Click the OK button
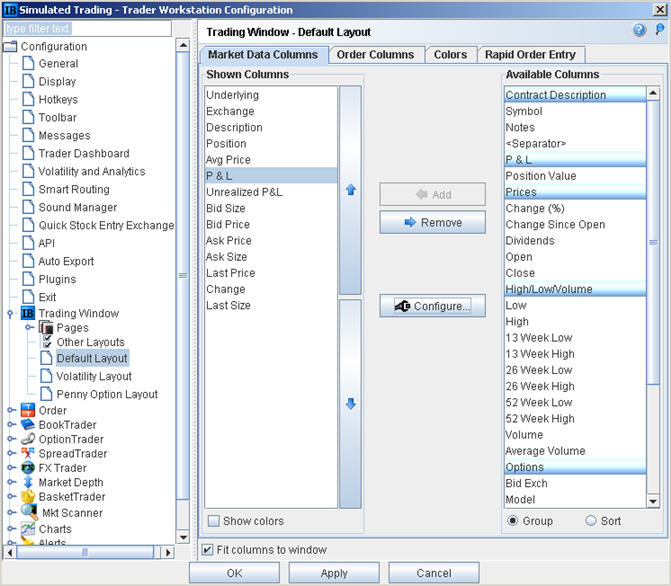Viewport: 671px width, 586px height. click(235, 573)
